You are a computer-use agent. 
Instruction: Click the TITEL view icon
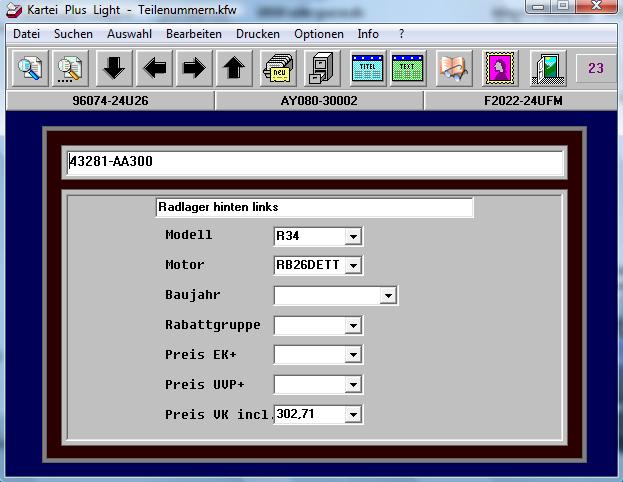[x=367, y=69]
